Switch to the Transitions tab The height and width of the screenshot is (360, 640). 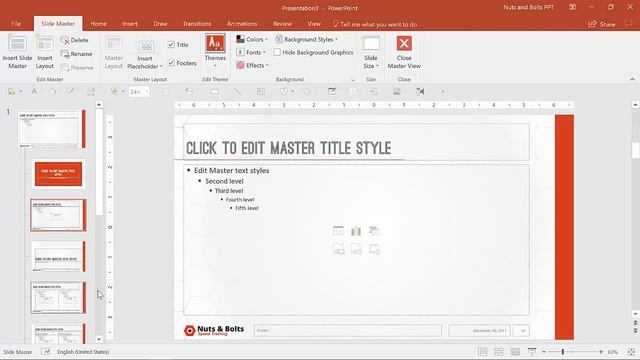pyautogui.click(x=197, y=24)
